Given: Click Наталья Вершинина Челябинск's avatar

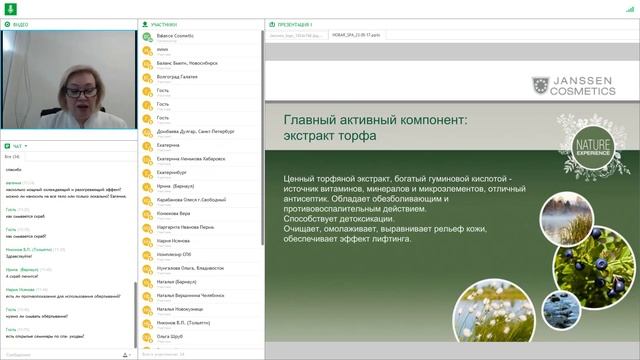Looking at the screenshot, I should pyautogui.click(x=147, y=297).
